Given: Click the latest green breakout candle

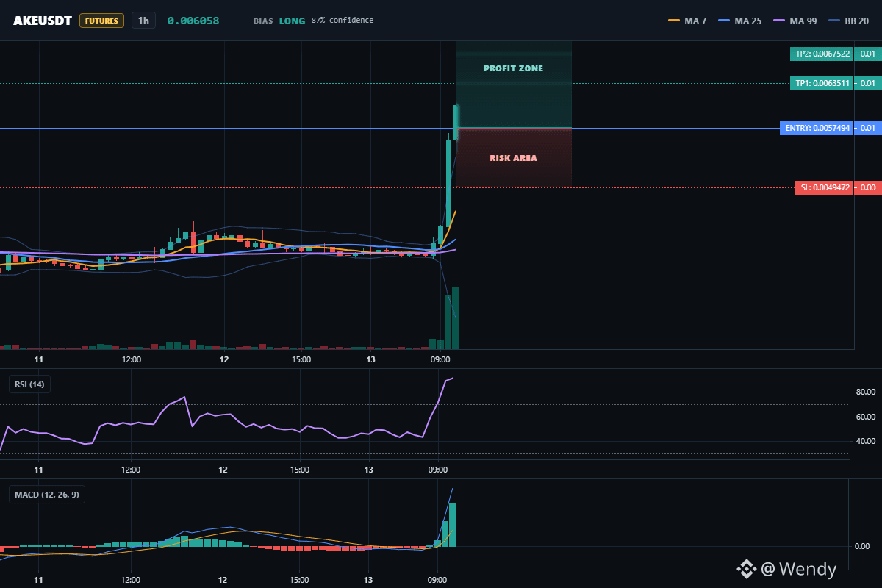Looking at the screenshot, I should pyautogui.click(x=456, y=122).
